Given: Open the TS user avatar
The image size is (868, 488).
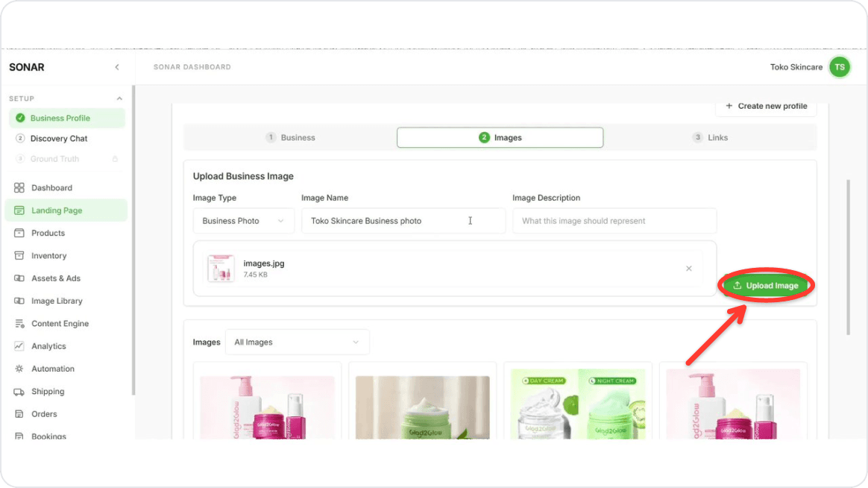Looking at the screenshot, I should click(x=839, y=67).
